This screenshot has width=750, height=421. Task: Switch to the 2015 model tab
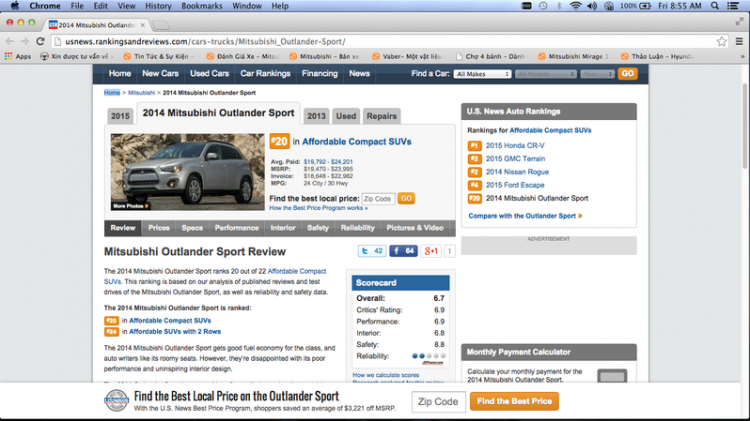coord(120,116)
